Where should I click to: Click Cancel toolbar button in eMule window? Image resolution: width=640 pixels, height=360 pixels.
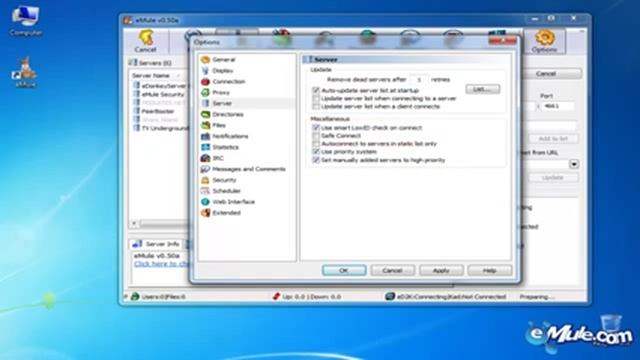(x=146, y=41)
